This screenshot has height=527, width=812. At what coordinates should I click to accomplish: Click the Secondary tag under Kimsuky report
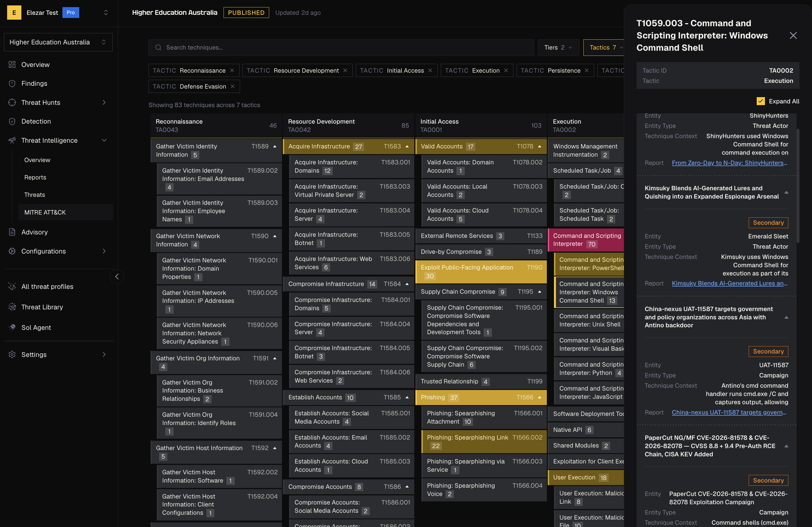tap(768, 222)
